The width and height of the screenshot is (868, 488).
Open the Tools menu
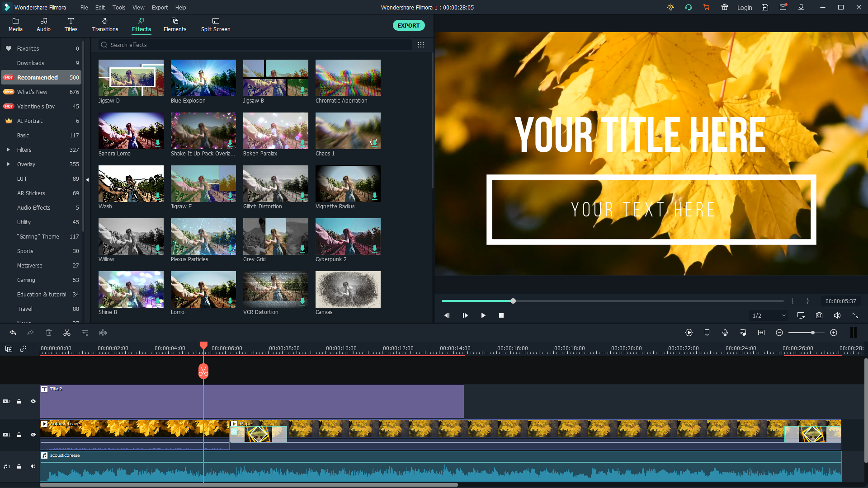pyautogui.click(x=118, y=7)
